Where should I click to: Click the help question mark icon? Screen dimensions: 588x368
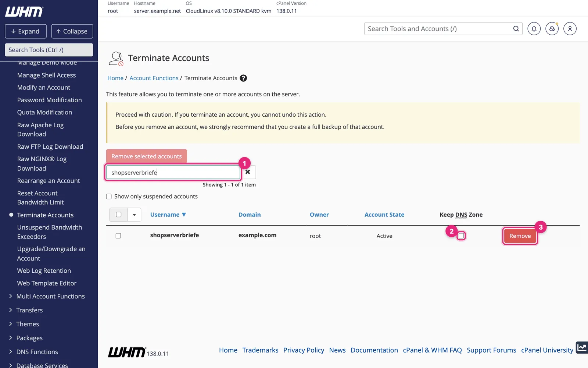[243, 78]
